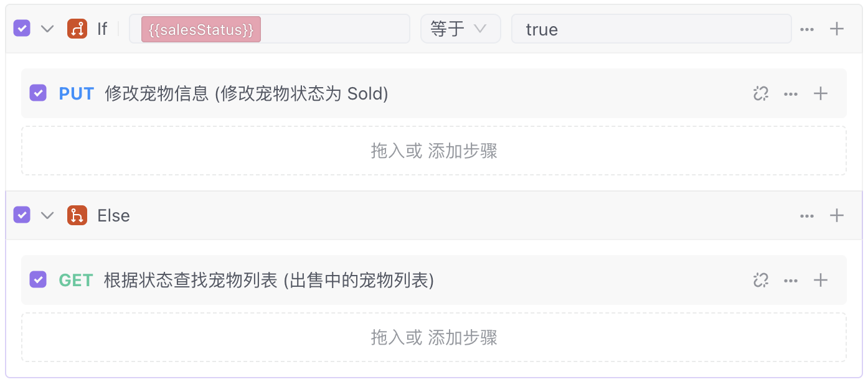Click the true value input field
The image size is (868, 382).
tap(651, 29)
